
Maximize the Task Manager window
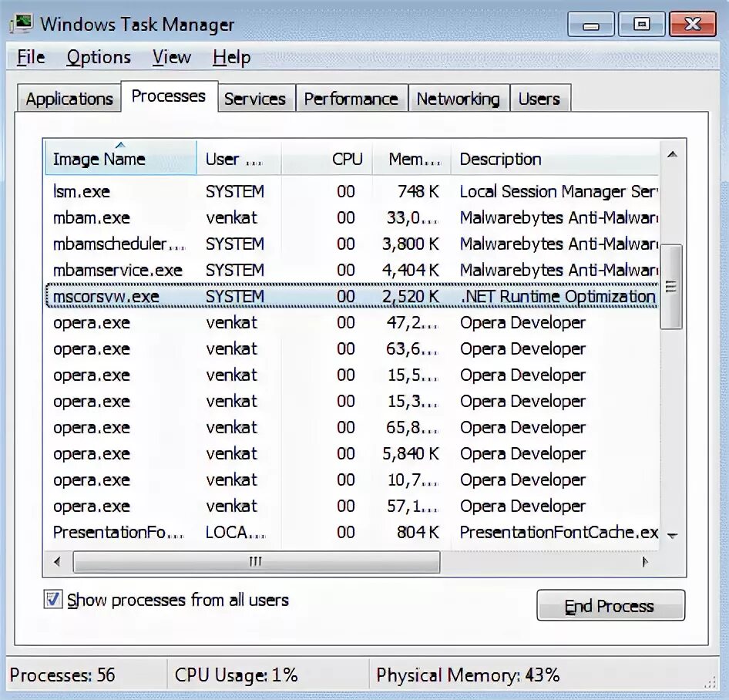point(641,24)
